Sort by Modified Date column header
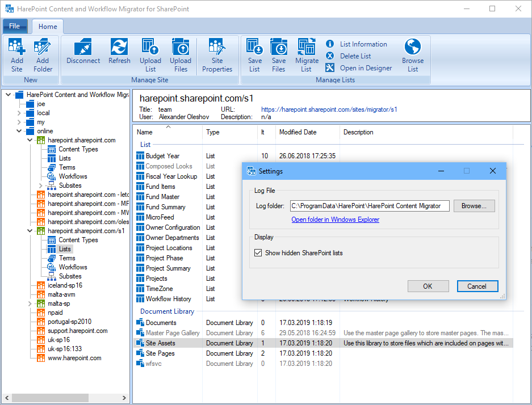 pos(307,132)
